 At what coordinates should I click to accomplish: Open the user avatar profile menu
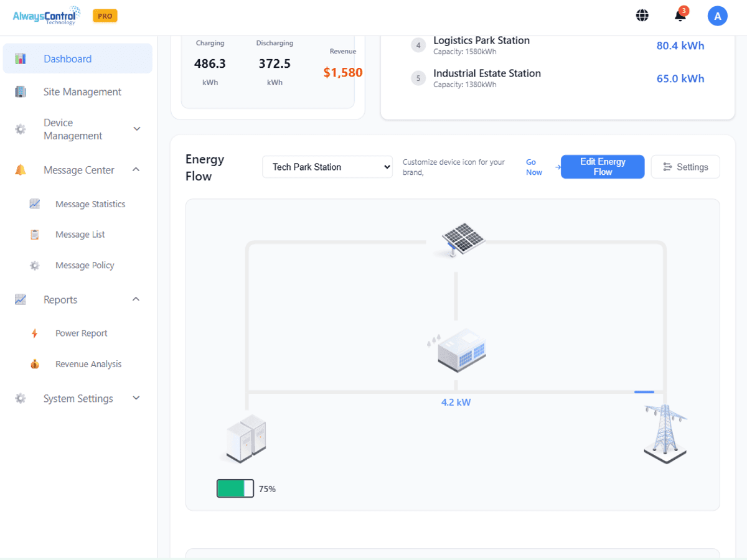717,16
